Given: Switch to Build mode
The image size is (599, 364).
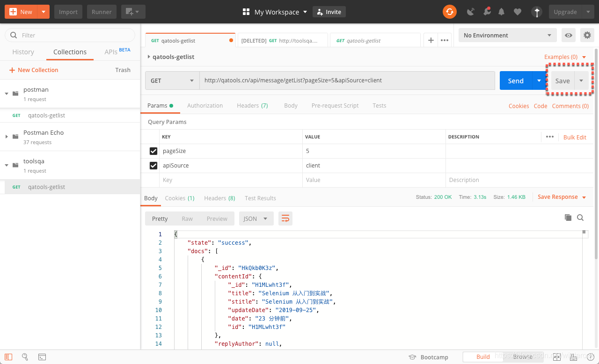Looking at the screenshot, I should click(x=483, y=357).
